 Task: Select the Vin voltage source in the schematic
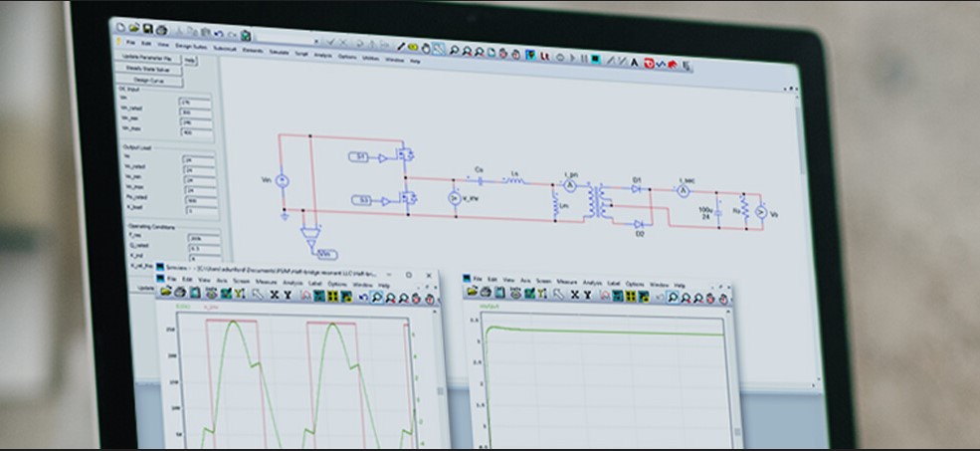[x=282, y=181]
